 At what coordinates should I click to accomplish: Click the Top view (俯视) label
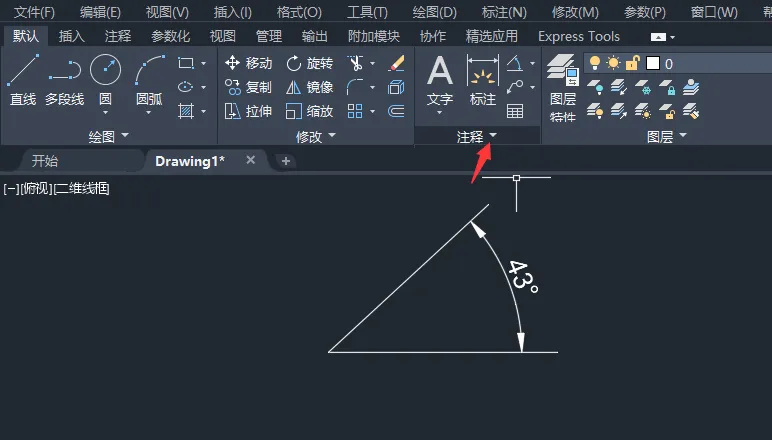[x=36, y=189]
